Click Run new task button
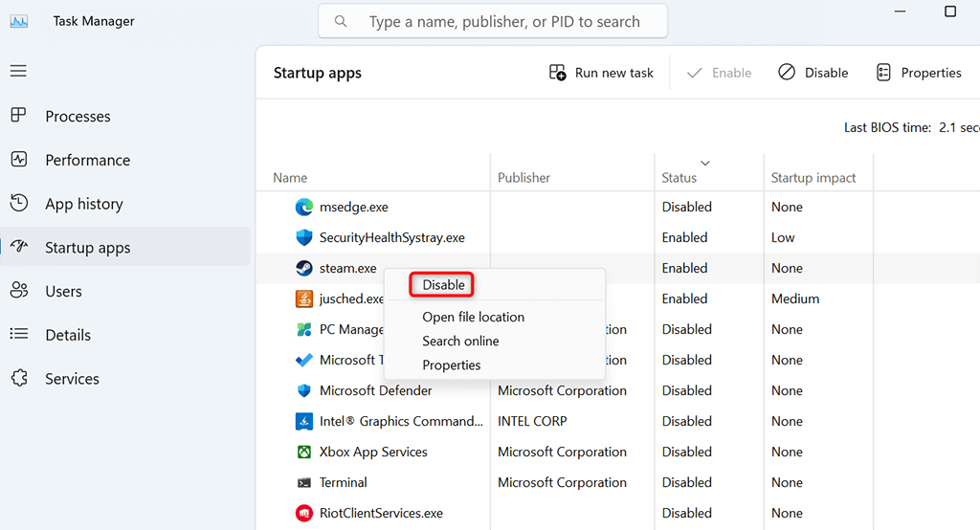Image resolution: width=980 pixels, height=530 pixels. click(x=602, y=73)
